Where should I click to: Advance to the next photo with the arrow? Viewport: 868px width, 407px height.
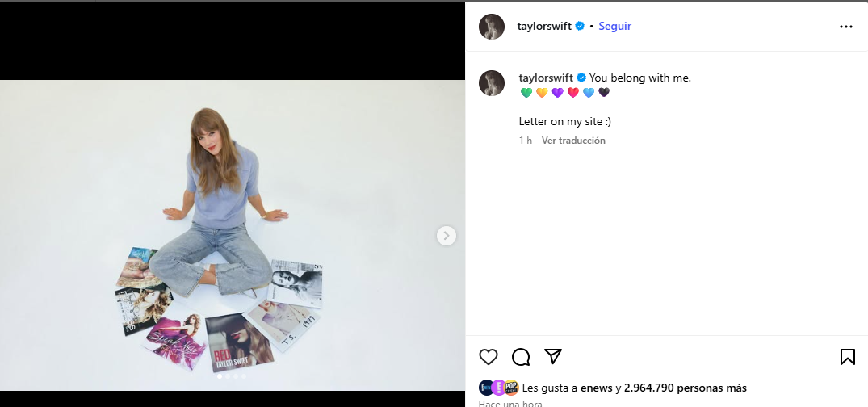tap(447, 236)
